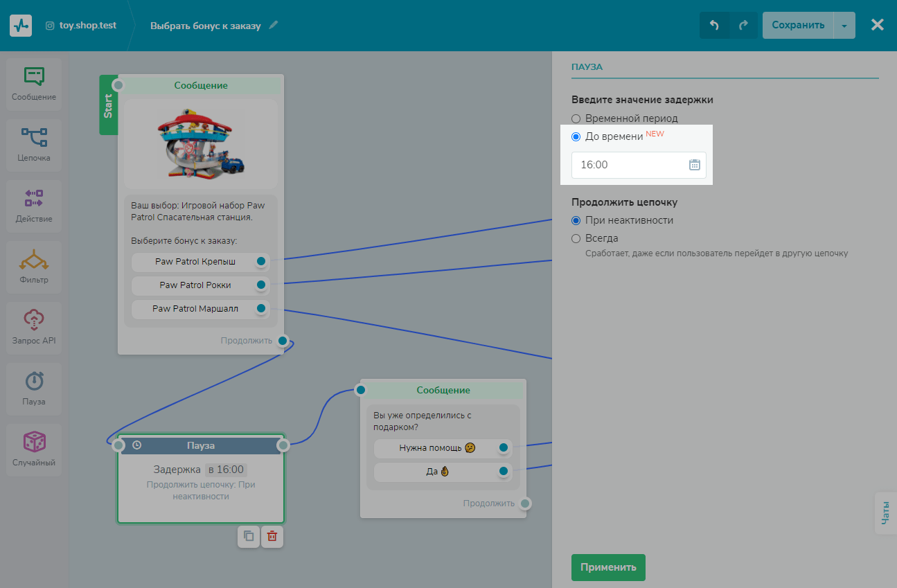897x588 pixels.
Task: Select the API request (Запрос API) tool
Action: click(34, 327)
